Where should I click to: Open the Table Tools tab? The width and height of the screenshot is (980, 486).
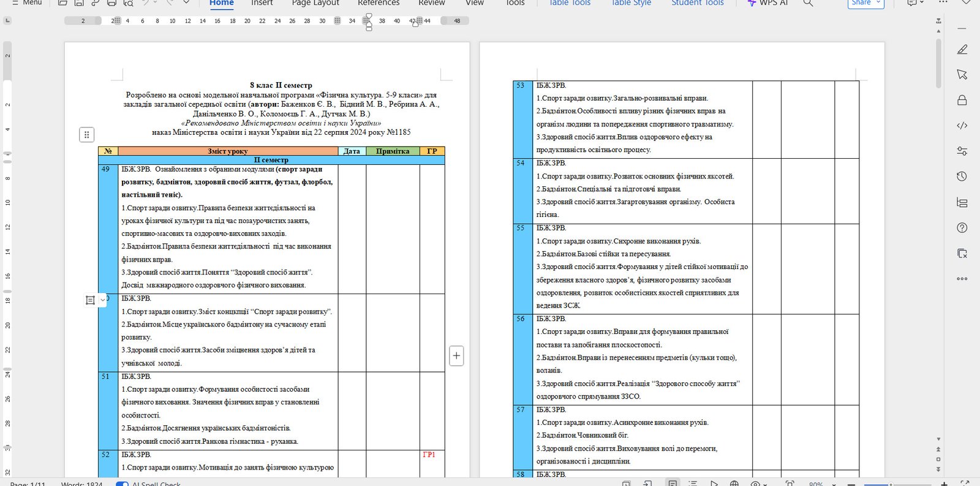570,3
